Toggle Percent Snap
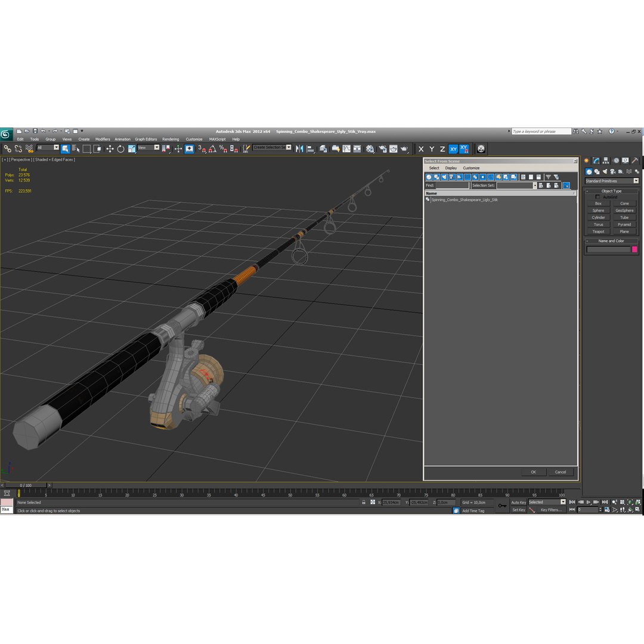Viewport: 644px width, 644px height. click(x=223, y=148)
